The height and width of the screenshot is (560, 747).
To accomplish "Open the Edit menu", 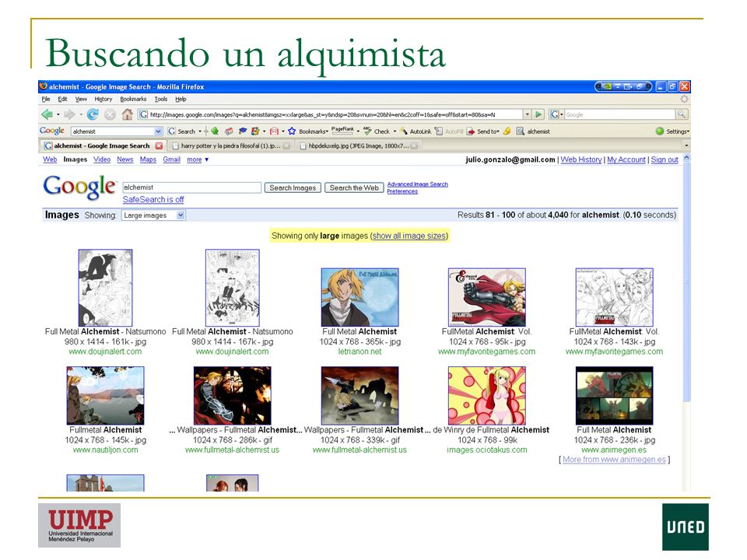I will 62,99.
